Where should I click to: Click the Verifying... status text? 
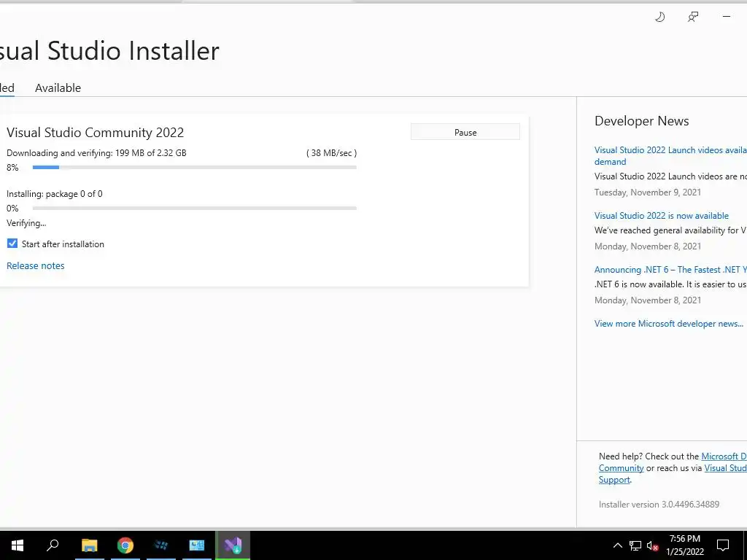point(26,223)
